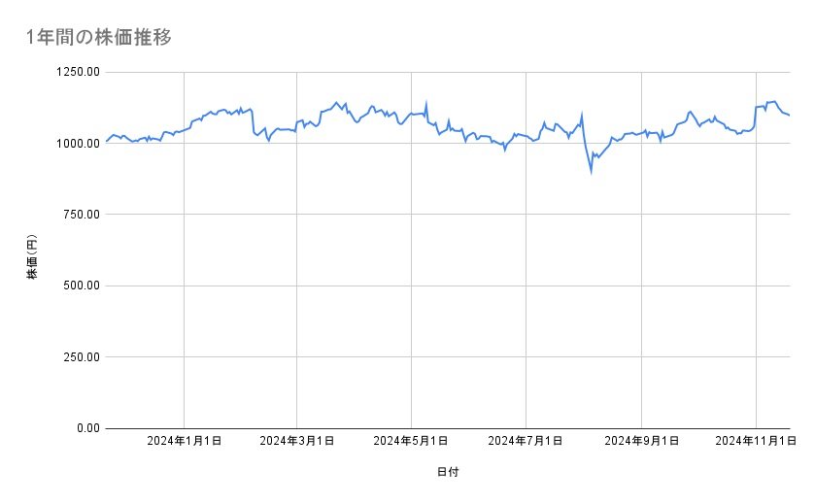Click the 1250.00 y-axis label
The width and height of the screenshot is (815, 504).
[76, 72]
